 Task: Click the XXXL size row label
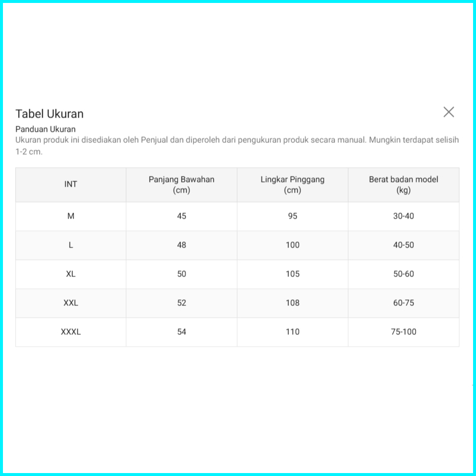coord(71,332)
